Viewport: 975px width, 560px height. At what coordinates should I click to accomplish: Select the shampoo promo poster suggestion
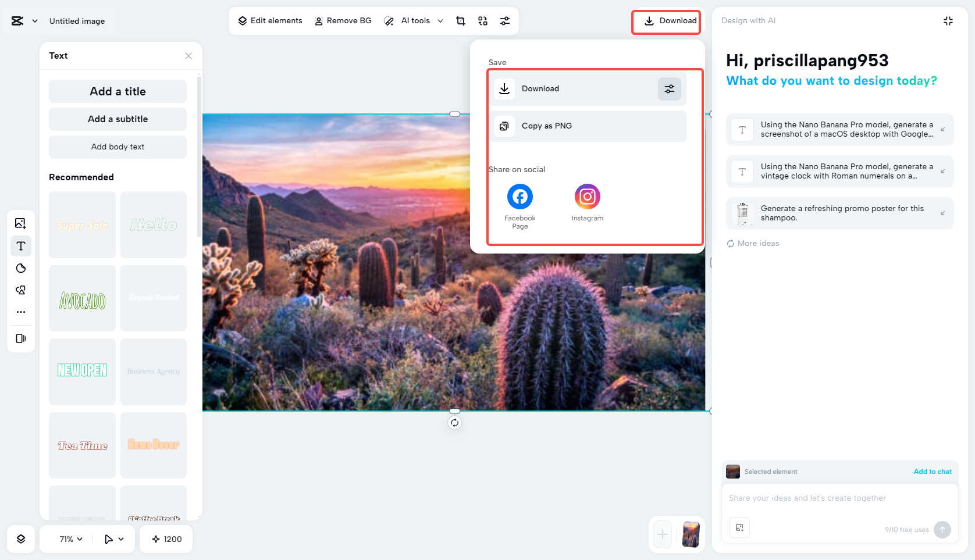[839, 213]
